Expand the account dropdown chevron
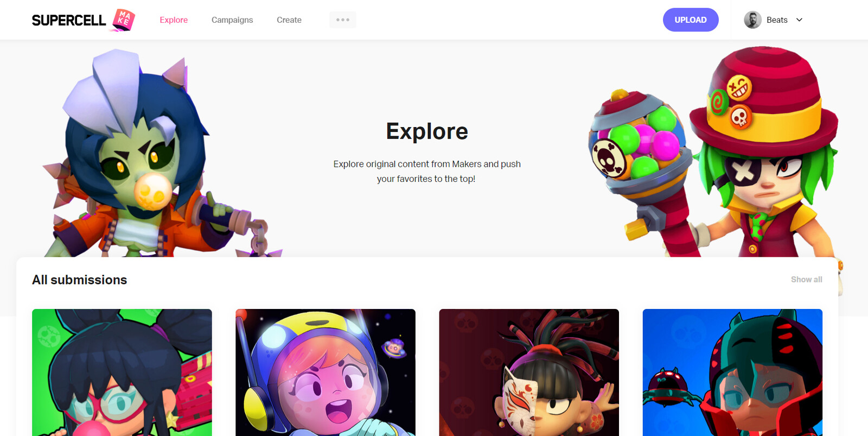868x436 pixels. 799,20
